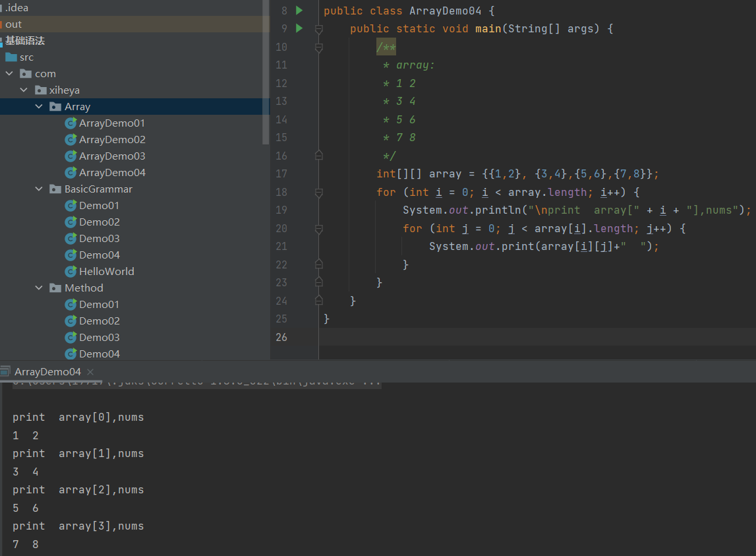
Task: Click console output line '7 8'
Action: pos(26,544)
